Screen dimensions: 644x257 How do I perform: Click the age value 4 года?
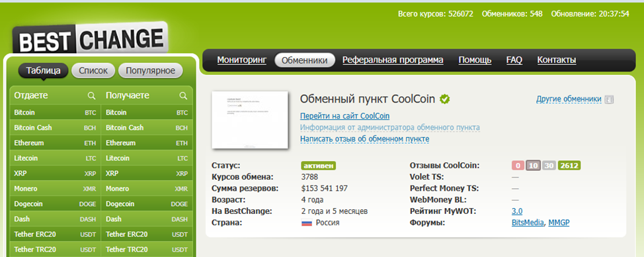312,200
